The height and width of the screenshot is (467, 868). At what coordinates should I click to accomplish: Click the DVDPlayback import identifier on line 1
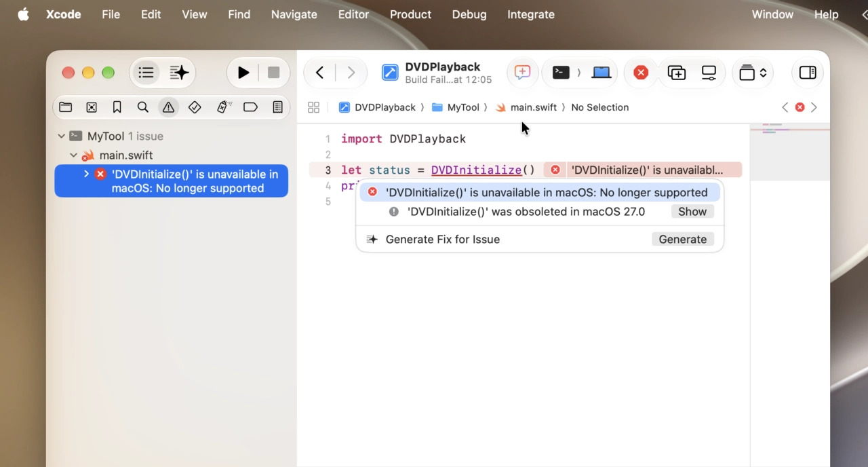point(428,139)
